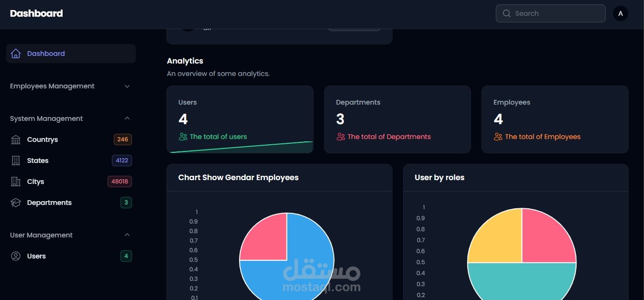Click the 'Chart Show Gendar Employees' heading
The width and height of the screenshot is (644, 300).
point(239,178)
